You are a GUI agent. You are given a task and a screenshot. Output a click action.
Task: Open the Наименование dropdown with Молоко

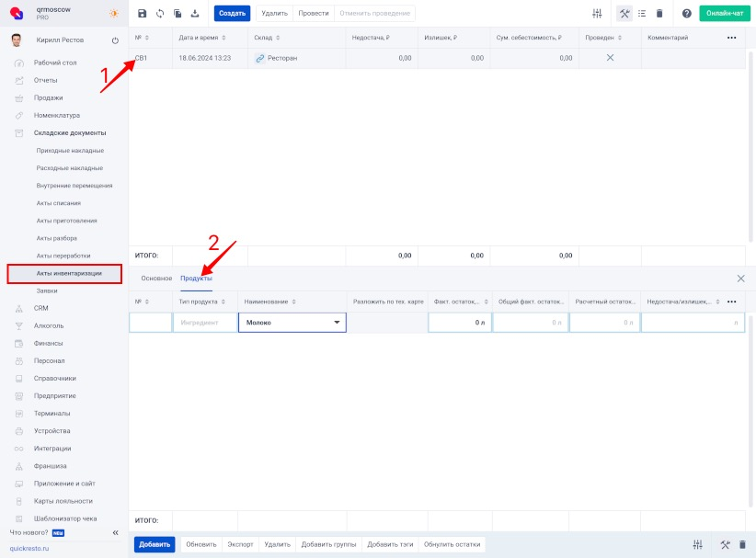pos(292,323)
